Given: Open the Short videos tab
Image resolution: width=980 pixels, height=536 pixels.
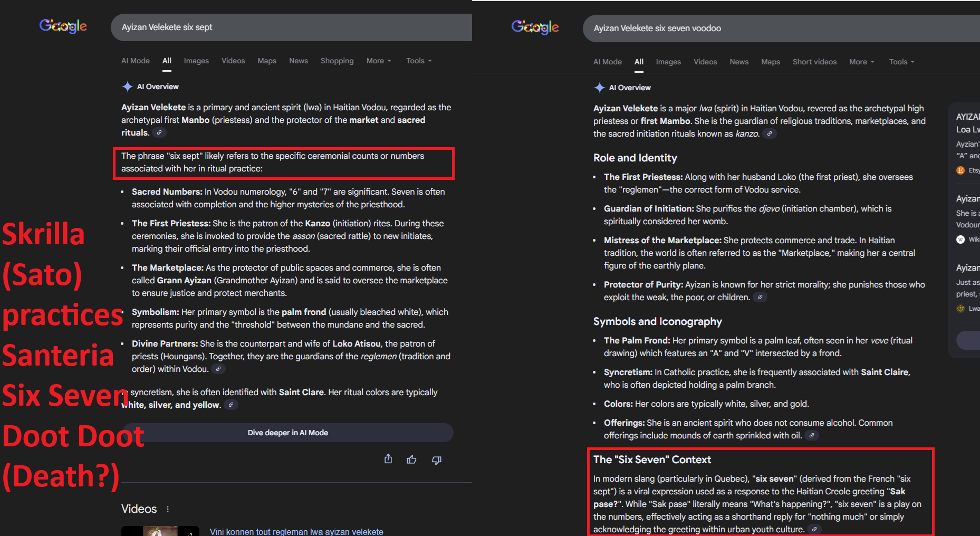Looking at the screenshot, I should point(814,62).
